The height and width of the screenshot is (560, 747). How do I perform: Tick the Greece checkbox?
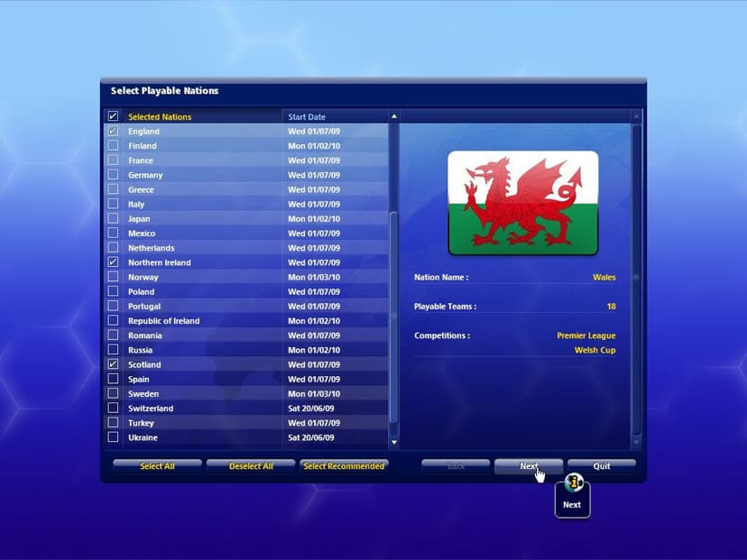(113, 189)
